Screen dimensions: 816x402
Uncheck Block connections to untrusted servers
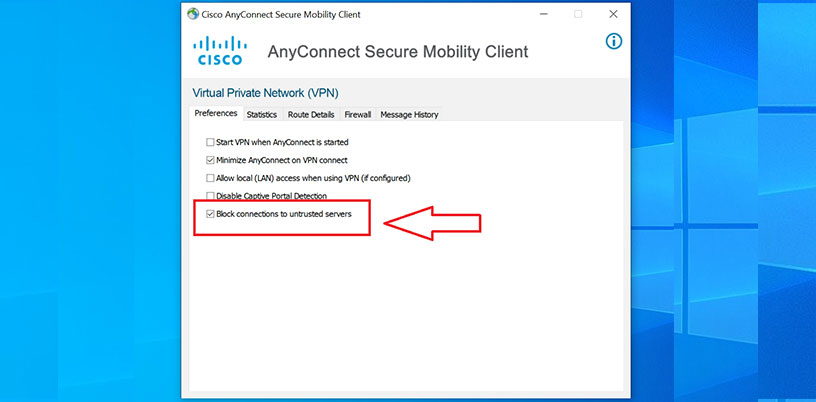pos(210,213)
